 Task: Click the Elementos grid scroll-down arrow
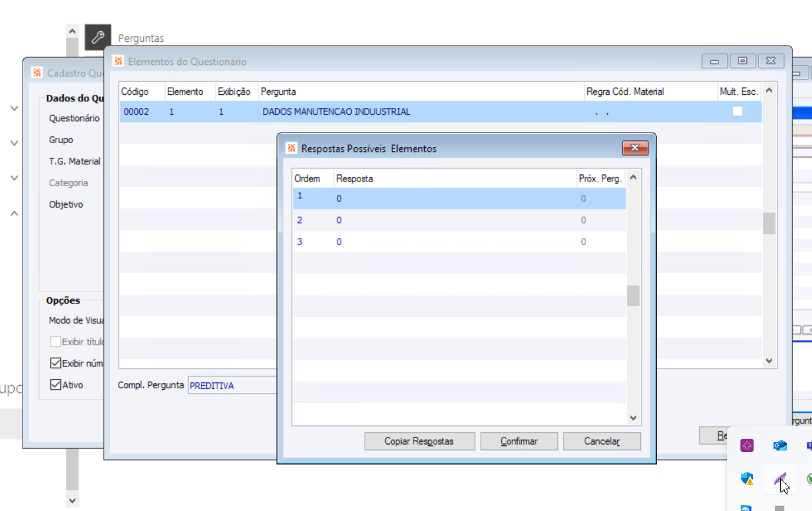(769, 361)
